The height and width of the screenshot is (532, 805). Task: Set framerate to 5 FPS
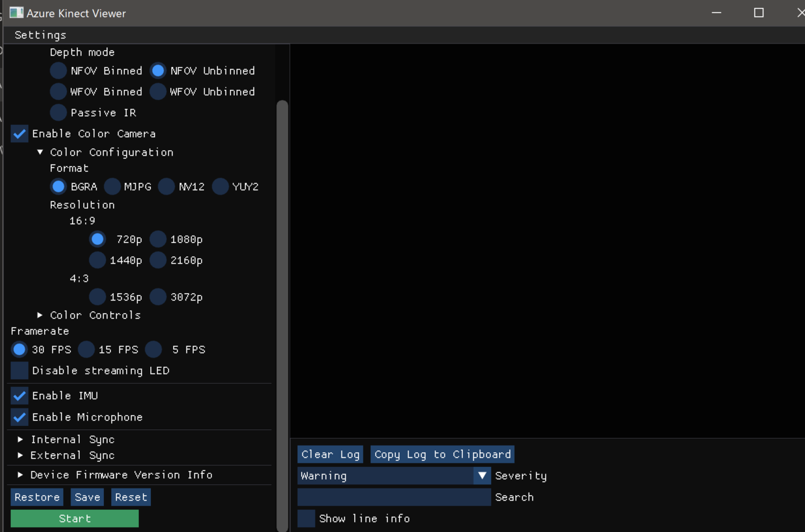154,350
